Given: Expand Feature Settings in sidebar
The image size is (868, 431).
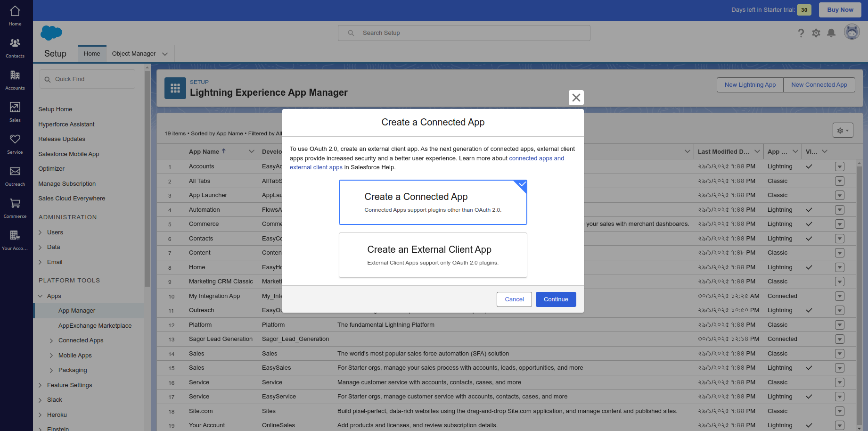Looking at the screenshot, I should [x=40, y=385].
